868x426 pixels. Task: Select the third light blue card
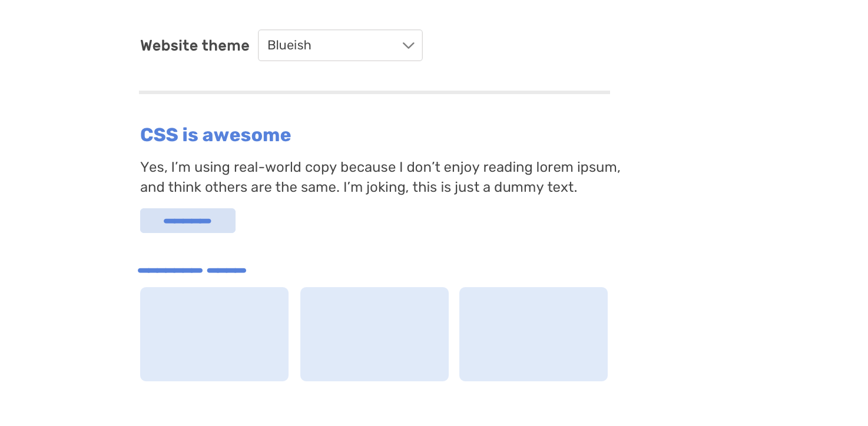point(534,334)
